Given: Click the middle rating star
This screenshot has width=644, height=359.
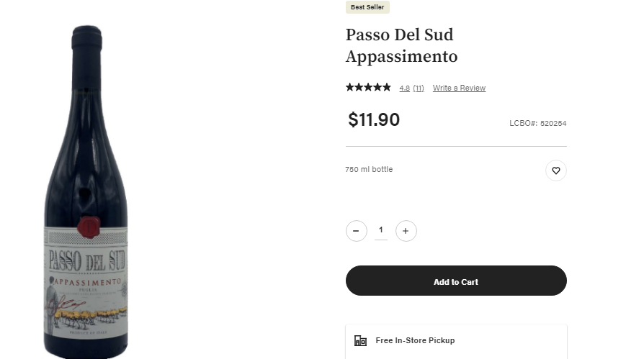Looking at the screenshot, I should pos(368,87).
